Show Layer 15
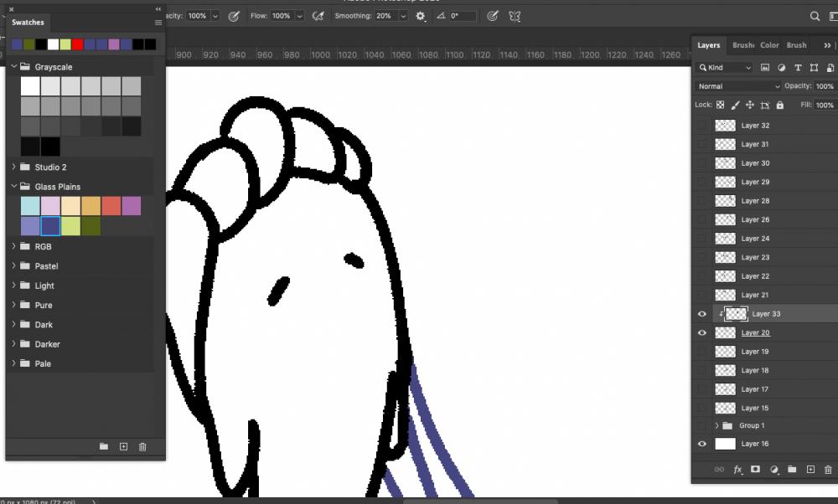The height and width of the screenshot is (504, 838). [x=702, y=408]
